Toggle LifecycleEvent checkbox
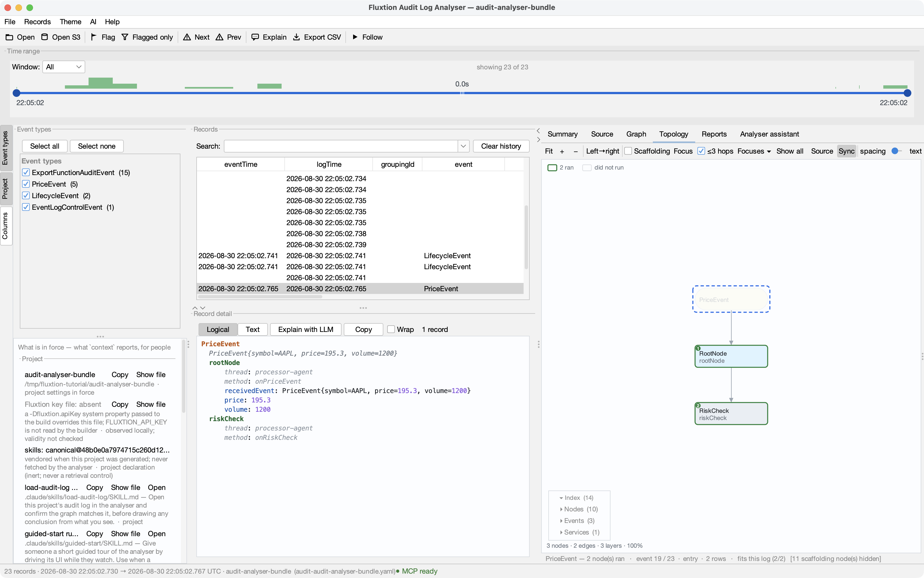Viewport: 924px width, 578px height. point(26,195)
